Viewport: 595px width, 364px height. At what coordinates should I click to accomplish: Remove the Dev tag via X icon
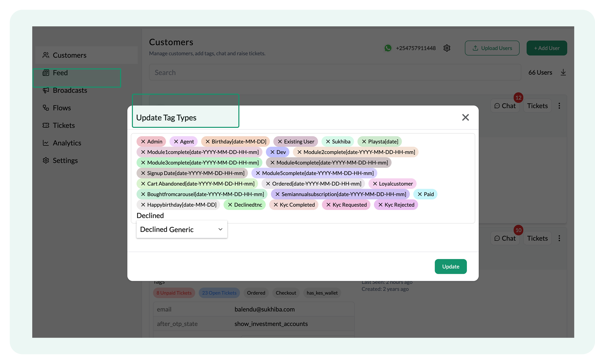[272, 152]
